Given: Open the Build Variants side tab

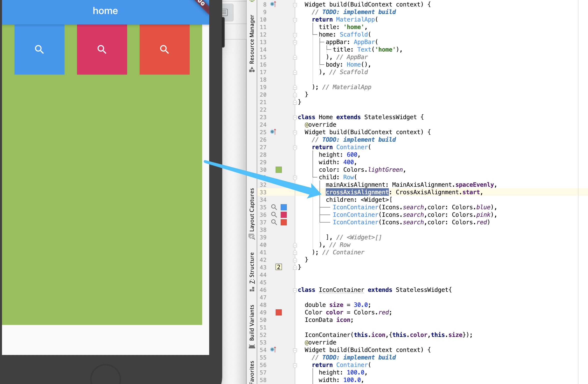Looking at the screenshot, I should click(x=252, y=325).
